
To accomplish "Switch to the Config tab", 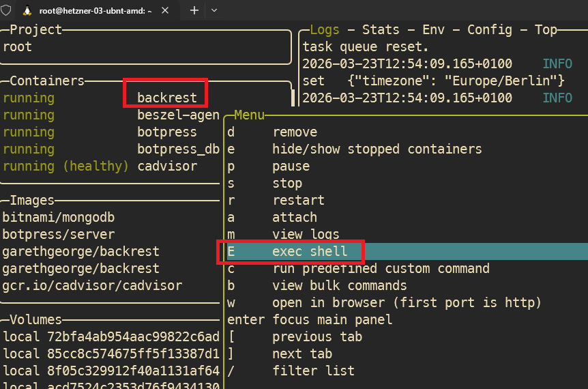I will (489, 29).
